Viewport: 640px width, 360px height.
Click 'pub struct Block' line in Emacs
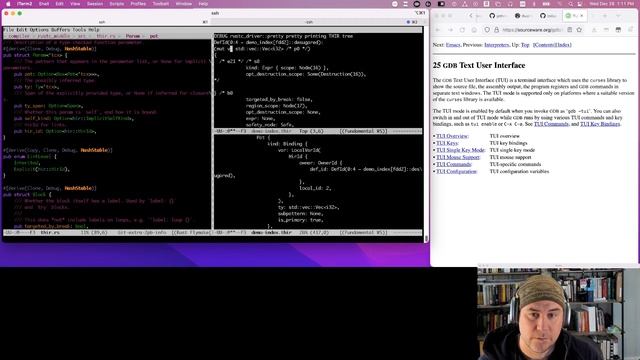tap(27, 195)
